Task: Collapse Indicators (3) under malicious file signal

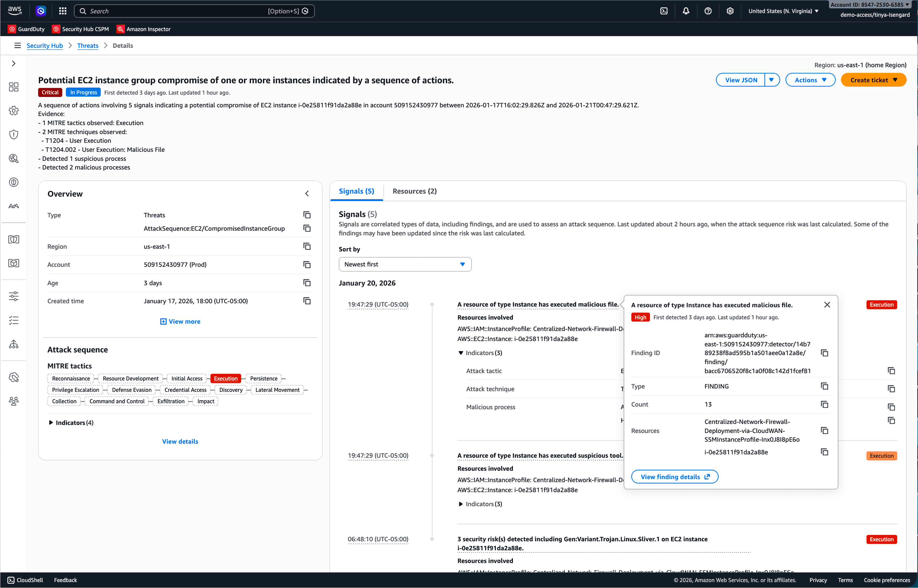Action: click(x=480, y=353)
